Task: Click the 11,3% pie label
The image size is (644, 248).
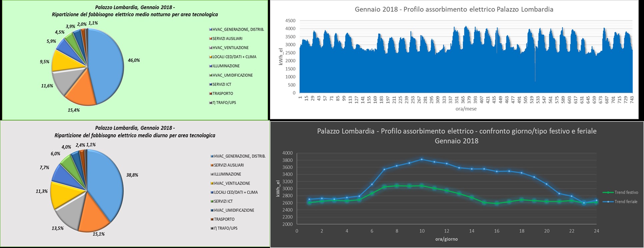Action: pos(42,191)
